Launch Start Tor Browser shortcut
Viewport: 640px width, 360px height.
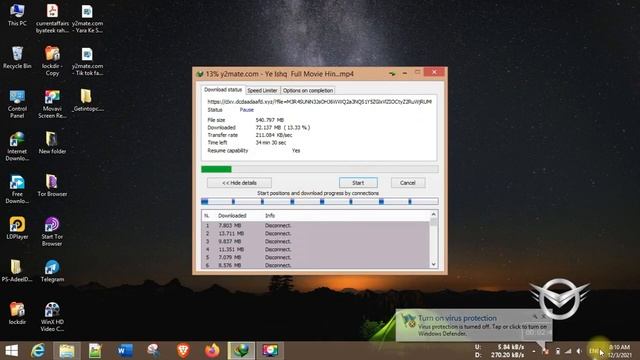[x=52, y=232]
